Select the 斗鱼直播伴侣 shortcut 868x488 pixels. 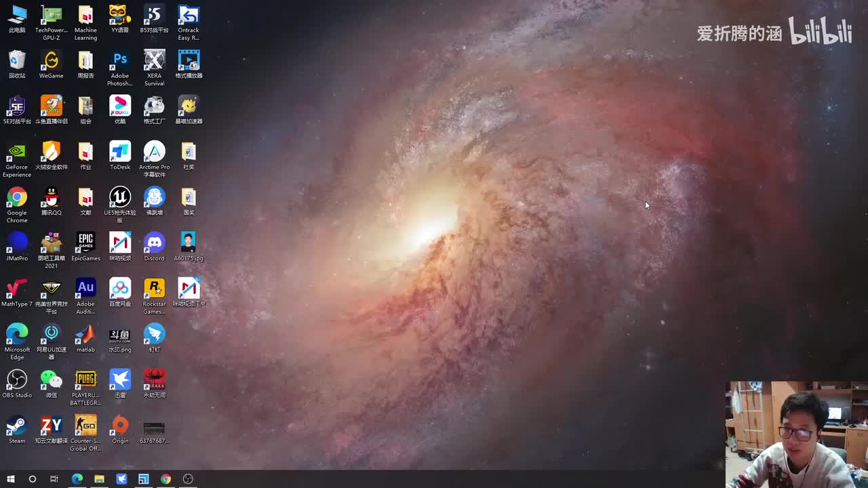click(52, 110)
